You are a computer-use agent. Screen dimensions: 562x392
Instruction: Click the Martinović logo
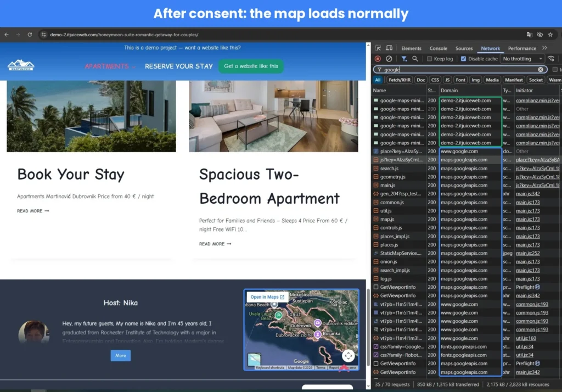click(21, 65)
